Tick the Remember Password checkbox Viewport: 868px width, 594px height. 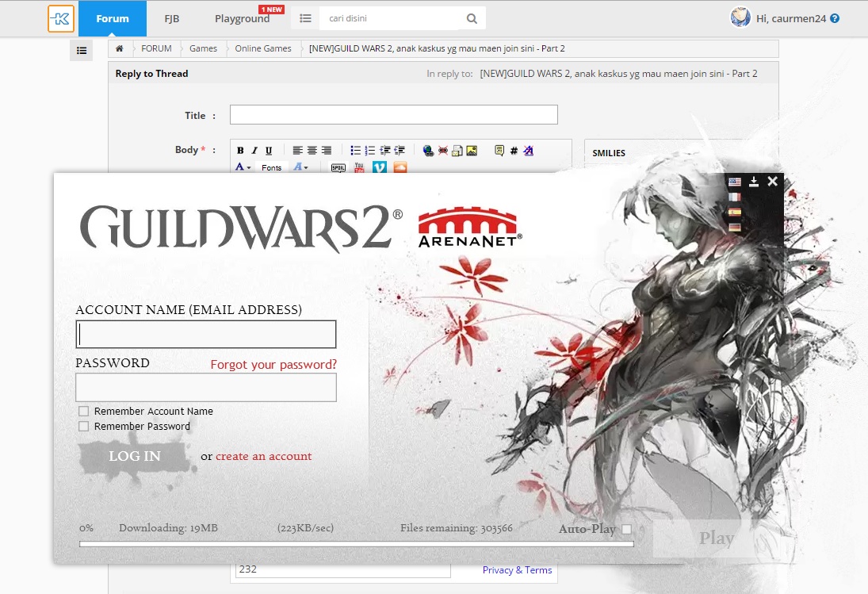tap(84, 427)
